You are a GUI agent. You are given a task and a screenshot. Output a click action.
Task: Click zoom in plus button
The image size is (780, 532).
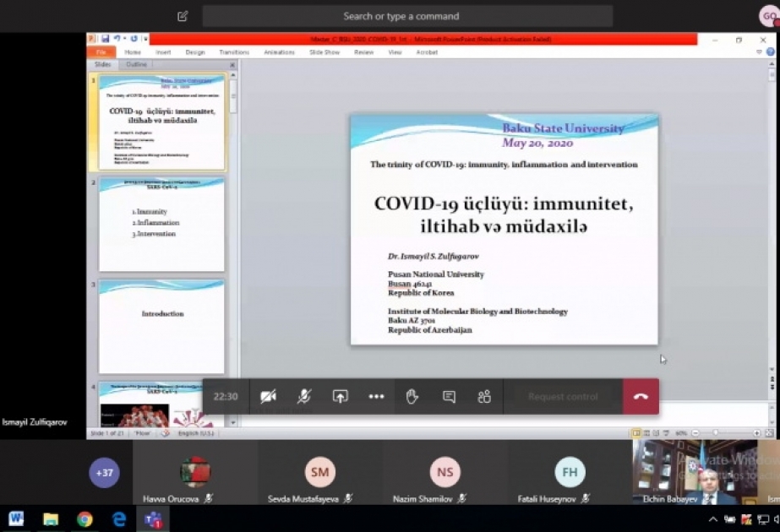pyautogui.click(x=756, y=433)
